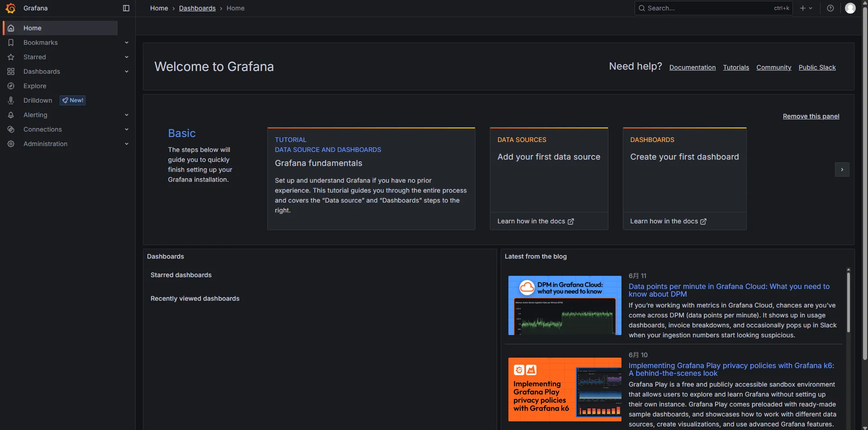Viewport: 868px width, 430px height.
Task: Show next setup cards with right arrow
Action: (842, 170)
